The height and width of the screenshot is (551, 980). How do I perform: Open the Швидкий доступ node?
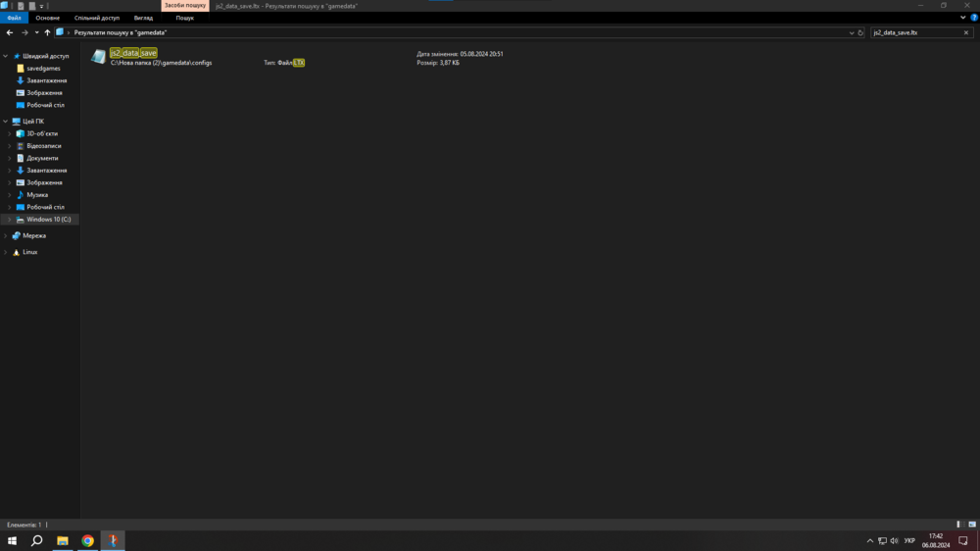(x=46, y=56)
